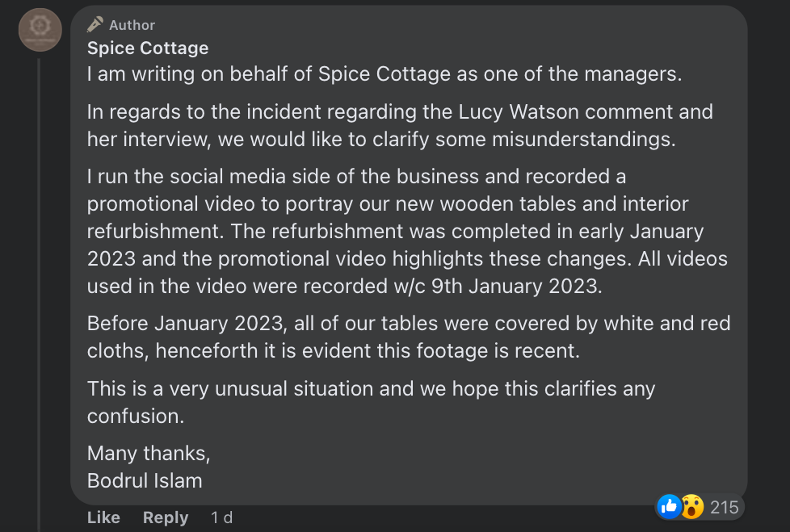Reply to the Spice Cottage comment
790x532 pixels.
pos(166,517)
